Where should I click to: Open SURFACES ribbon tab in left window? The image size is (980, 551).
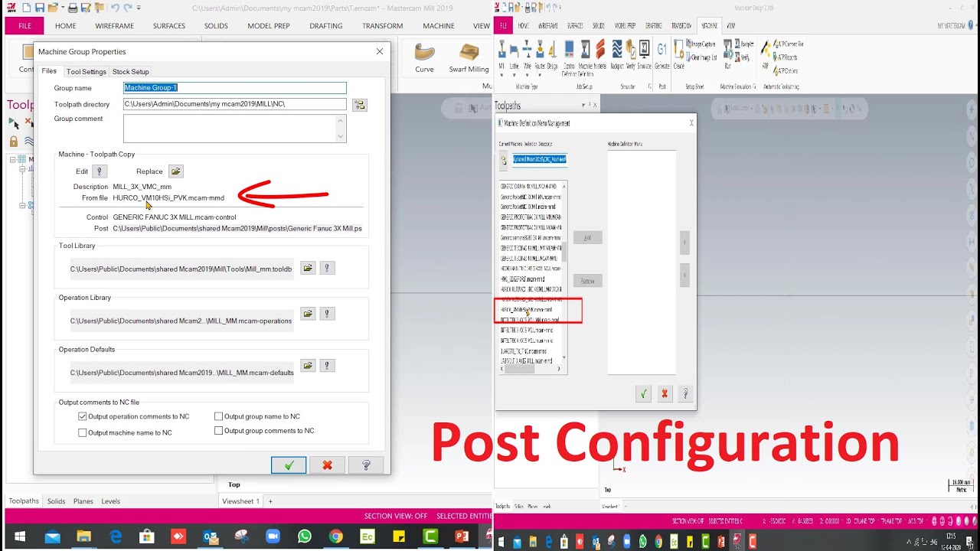169,25
